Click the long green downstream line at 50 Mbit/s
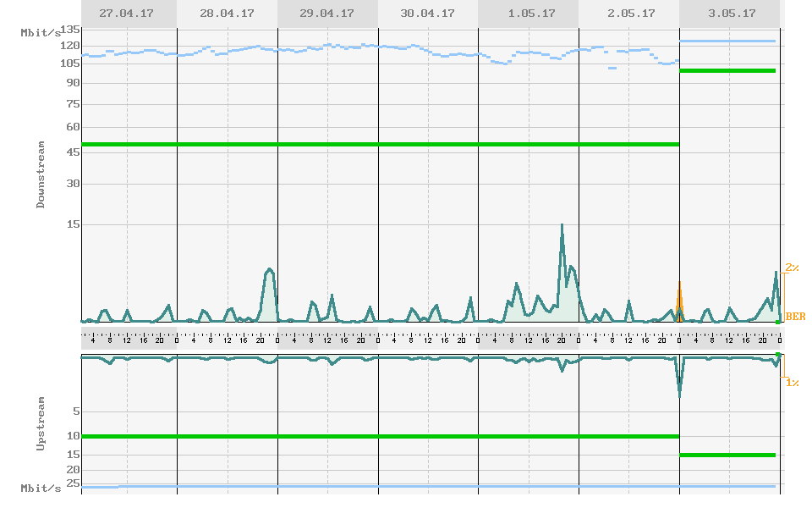Viewport: 812px width, 508px height. pyautogui.click(x=381, y=144)
